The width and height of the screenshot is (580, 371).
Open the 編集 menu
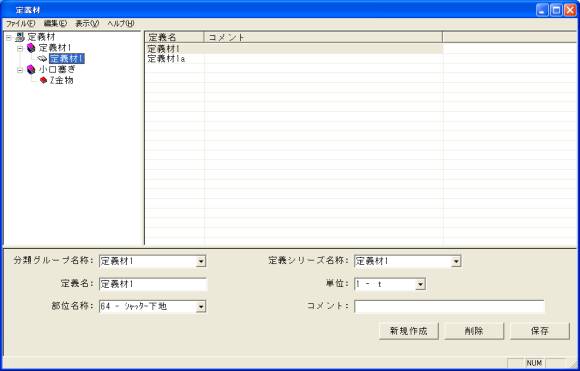pos(55,23)
